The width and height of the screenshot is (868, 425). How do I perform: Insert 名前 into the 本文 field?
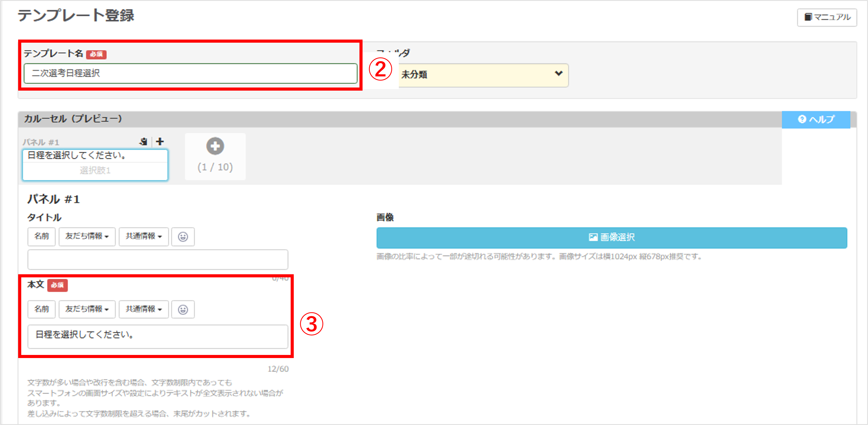(41, 309)
